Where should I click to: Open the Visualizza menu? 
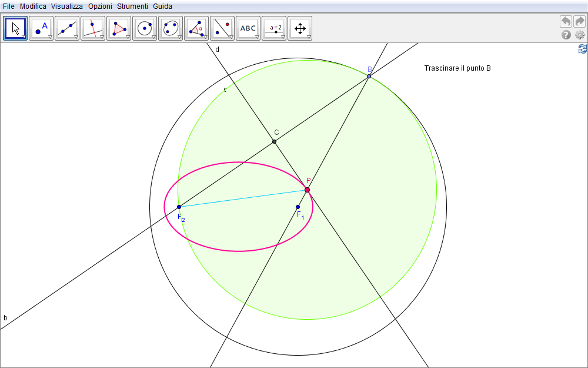(x=66, y=6)
